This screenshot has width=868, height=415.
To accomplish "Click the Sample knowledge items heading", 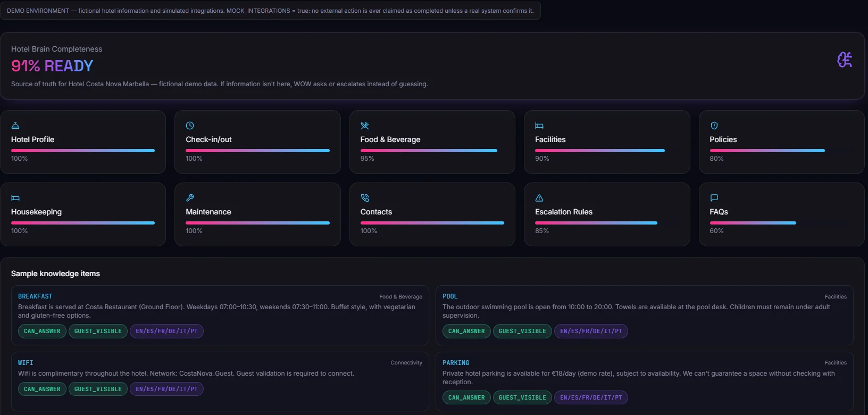I will (x=55, y=273).
